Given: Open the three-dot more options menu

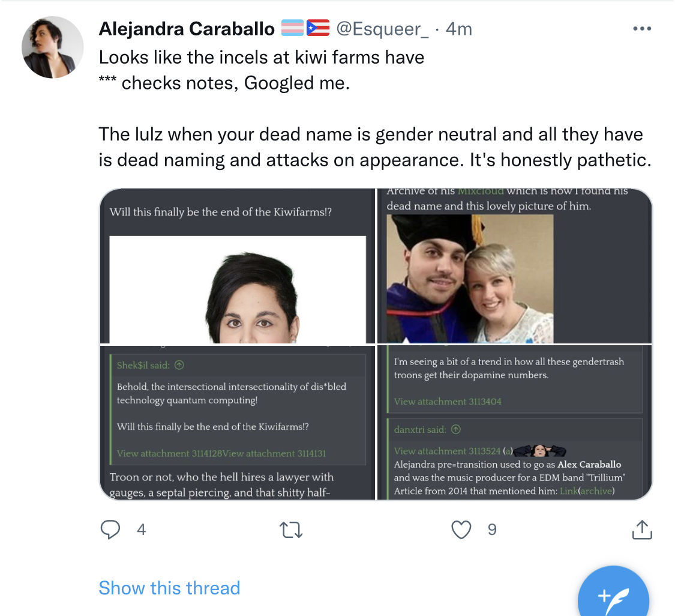Looking at the screenshot, I should [x=641, y=28].
